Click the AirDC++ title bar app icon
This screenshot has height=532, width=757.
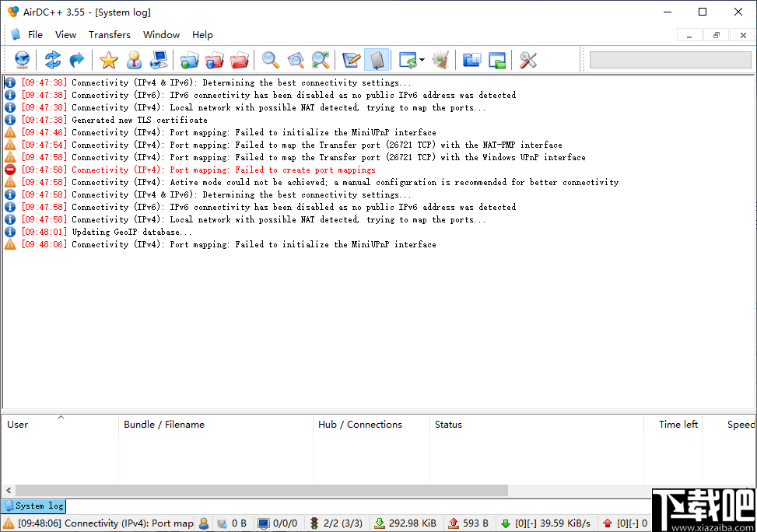tap(13, 12)
